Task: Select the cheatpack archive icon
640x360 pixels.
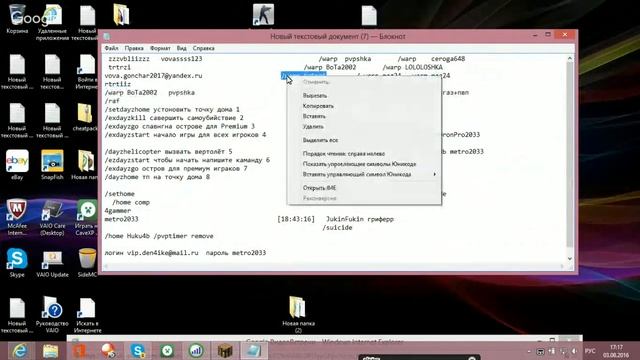Action: pos(85,117)
